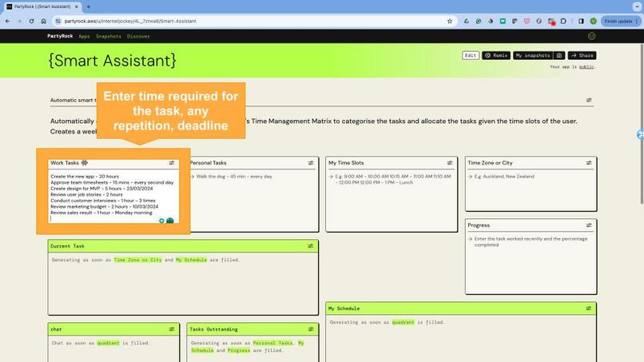Open settings icon of chat widget
The image size is (644, 362).
pos(172,329)
